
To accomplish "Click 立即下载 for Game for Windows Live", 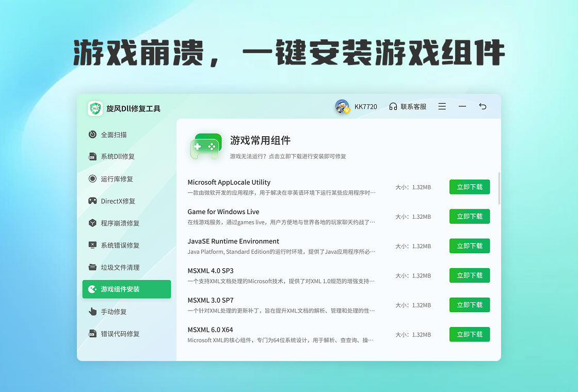I will click(469, 217).
